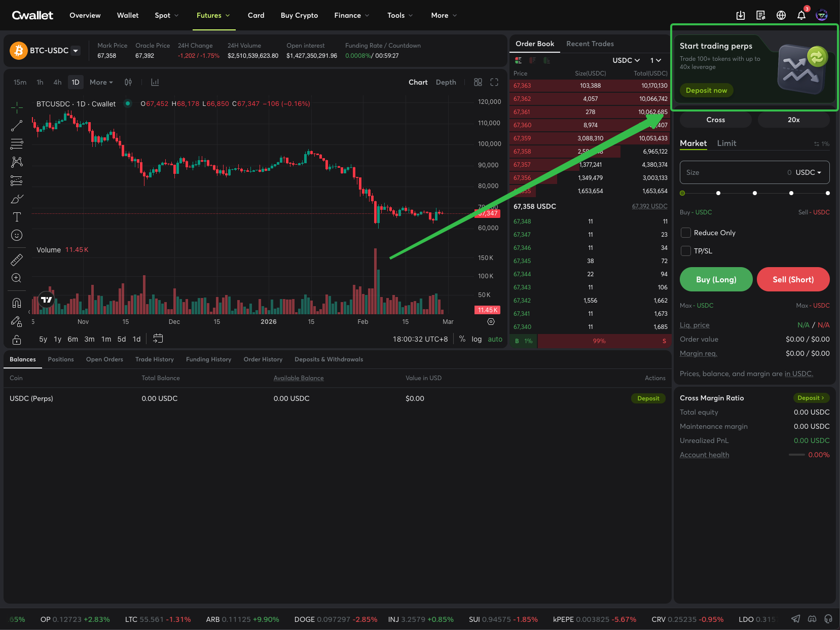The width and height of the screenshot is (840, 630).
Task: Toggle chart fullscreen mode
Action: (494, 82)
